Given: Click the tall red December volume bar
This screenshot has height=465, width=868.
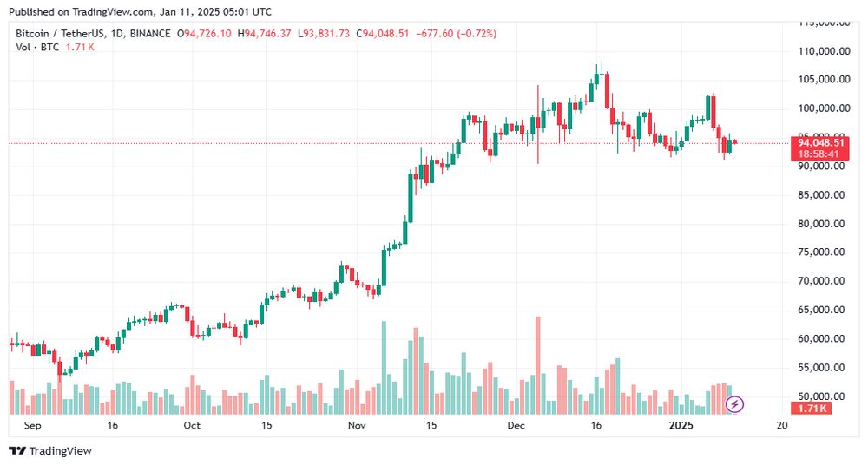Looking at the screenshot, I should tap(537, 365).
